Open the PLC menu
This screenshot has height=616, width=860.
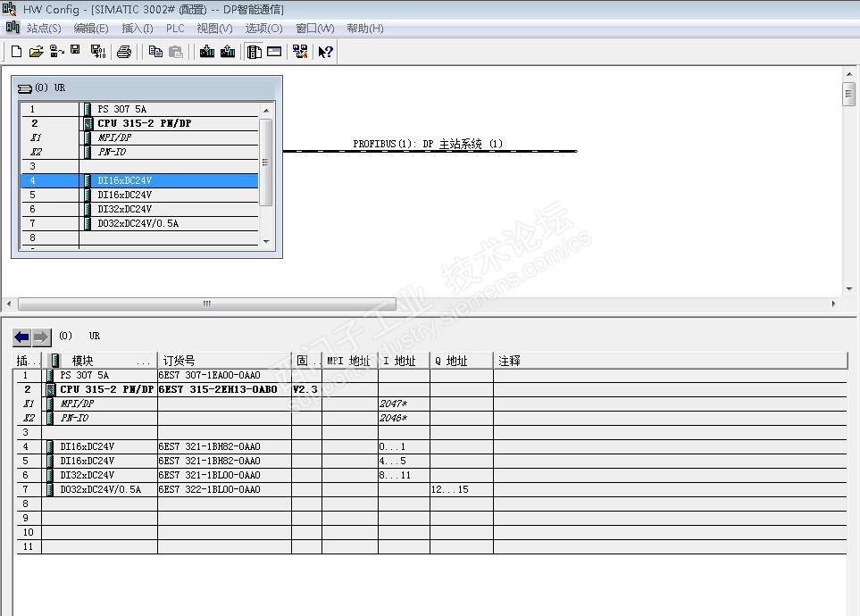[175, 28]
